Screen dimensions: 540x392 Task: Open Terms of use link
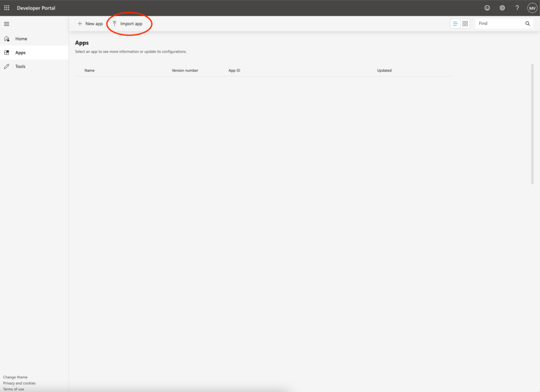13,389
